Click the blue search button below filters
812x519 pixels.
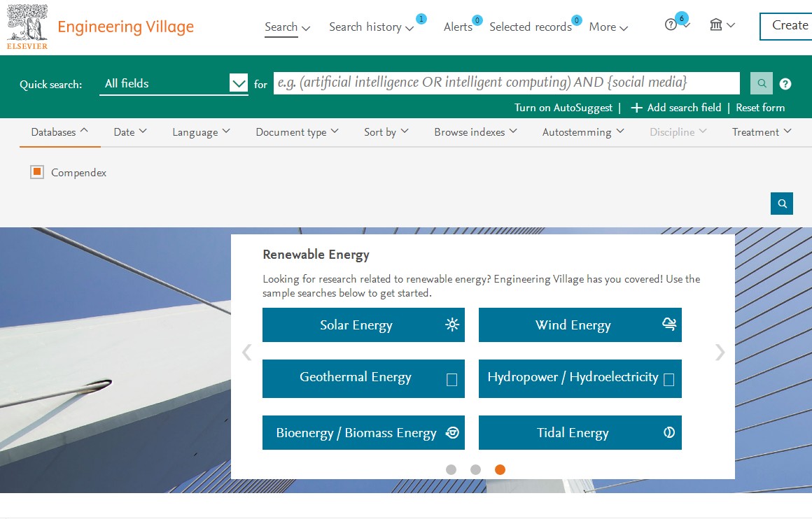tap(781, 204)
